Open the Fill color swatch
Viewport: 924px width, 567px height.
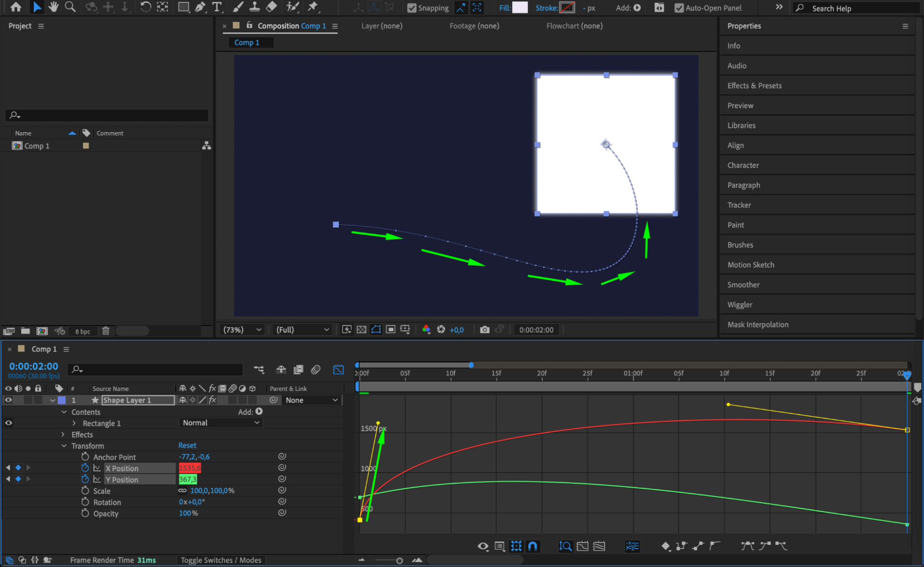pyautogui.click(x=520, y=8)
